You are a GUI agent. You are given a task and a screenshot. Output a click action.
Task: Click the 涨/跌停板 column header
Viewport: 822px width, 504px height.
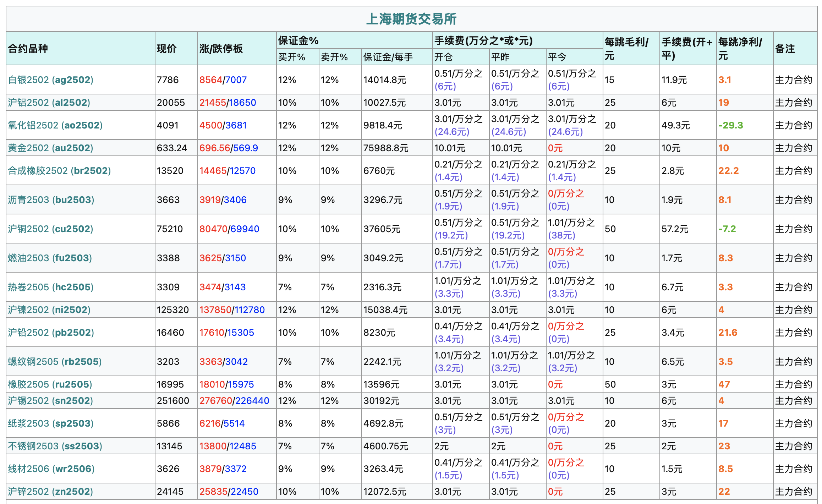[x=221, y=49]
